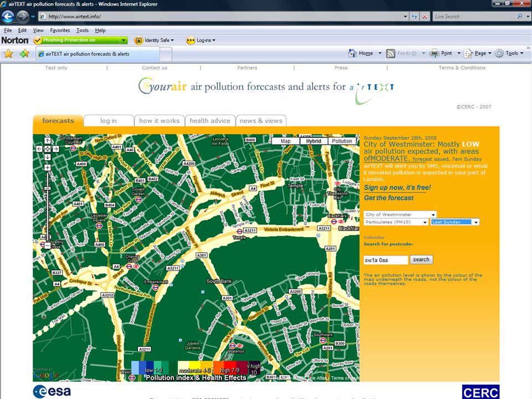This screenshot has width=532, height=399.
Task: Zoom in with map plus button
Action: pos(48,167)
